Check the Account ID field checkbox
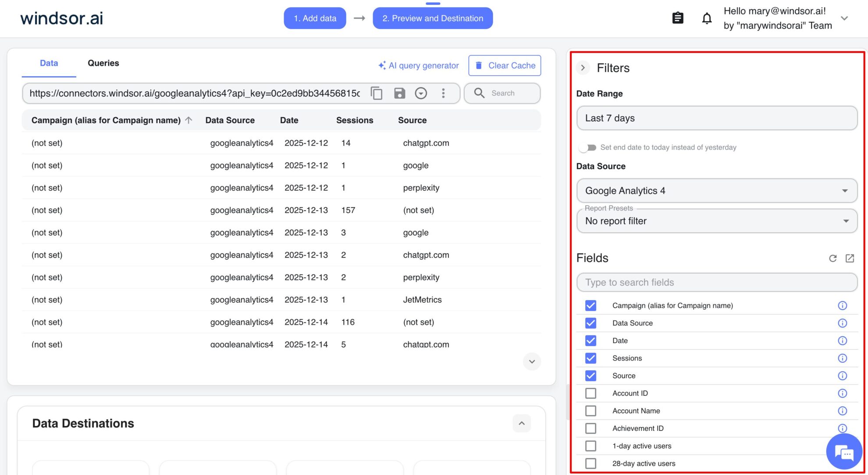 pos(591,393)
